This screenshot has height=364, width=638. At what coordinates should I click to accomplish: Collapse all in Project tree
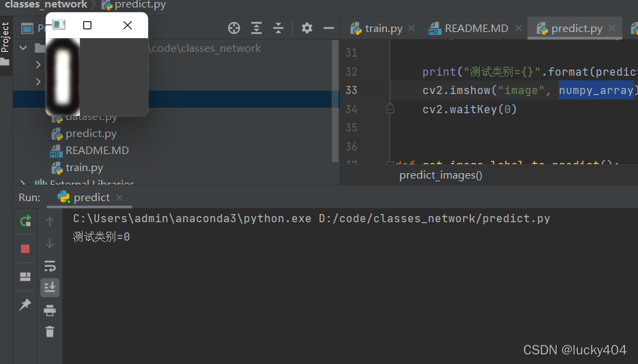point(278,28)
